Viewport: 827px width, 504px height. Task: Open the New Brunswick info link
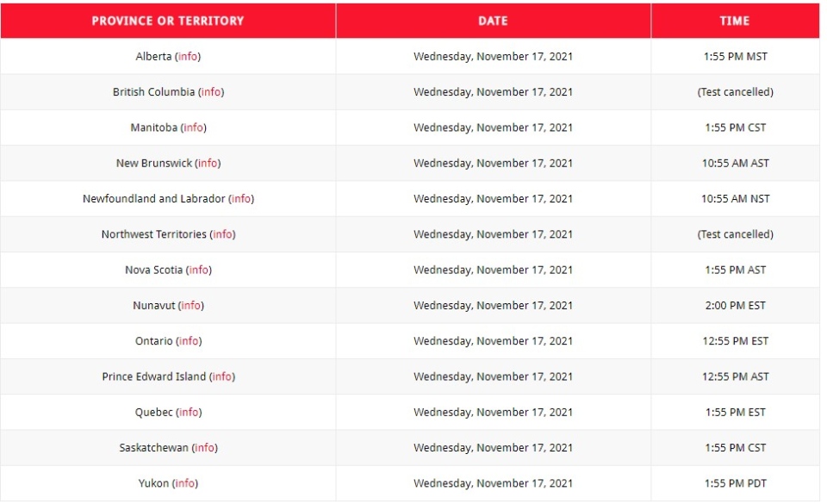click(208, 164)
